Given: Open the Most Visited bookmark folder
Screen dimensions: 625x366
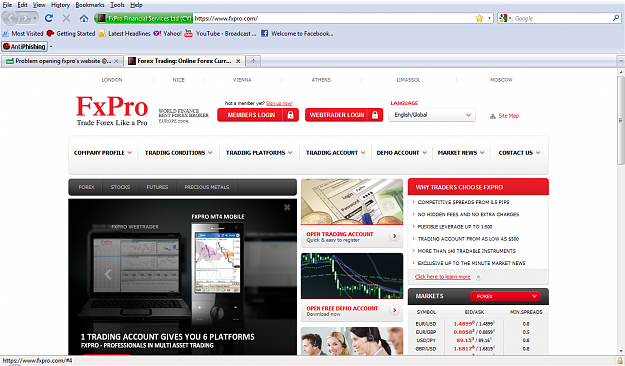Looking at the screenshot, I should (23, 33).
